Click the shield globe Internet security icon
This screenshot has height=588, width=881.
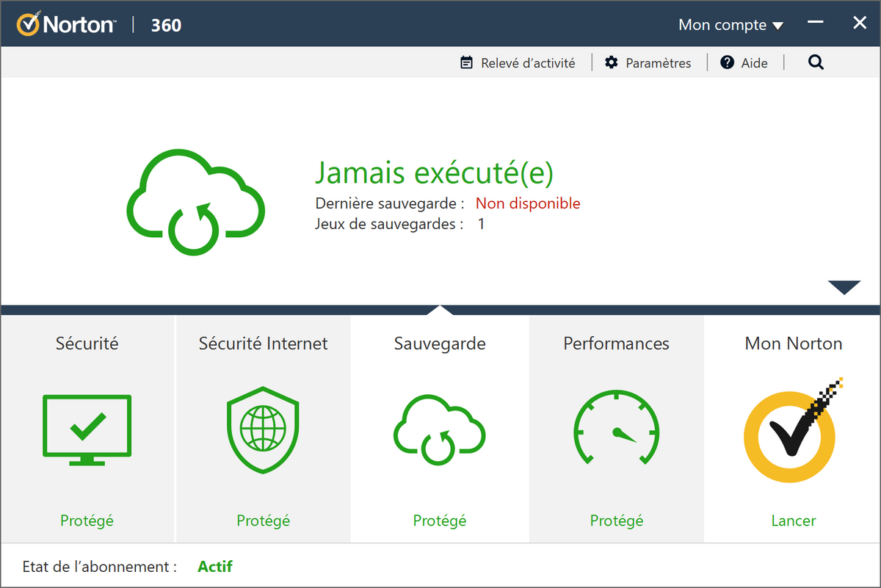point(263,429)
